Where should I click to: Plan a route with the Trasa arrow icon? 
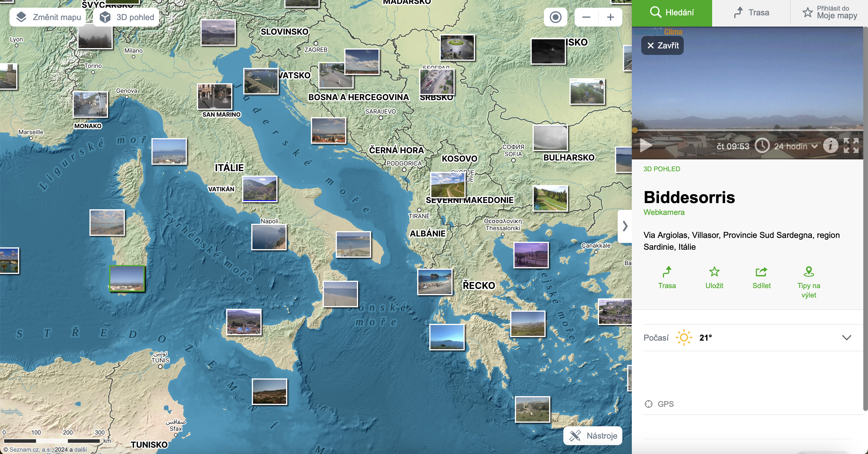coord(667,272)
